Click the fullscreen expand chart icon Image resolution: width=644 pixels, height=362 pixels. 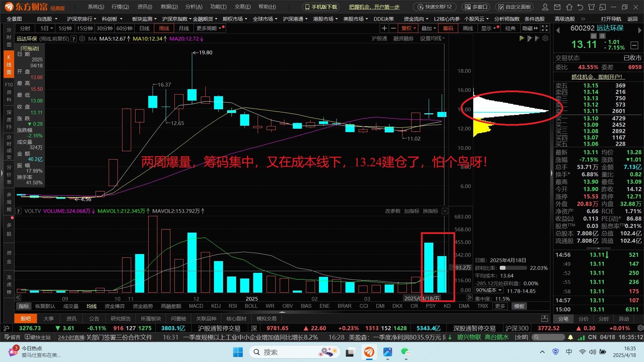(x=545, y=28)
